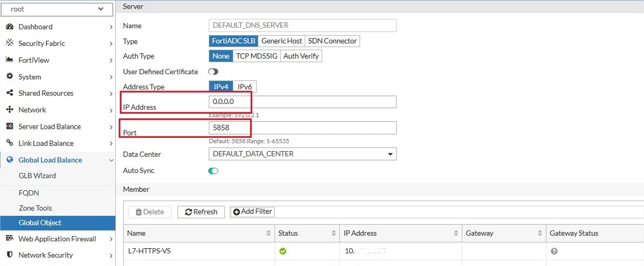Click the Dashboard gauge icon
Screen dimensions: 644x266
pos(10,27)
